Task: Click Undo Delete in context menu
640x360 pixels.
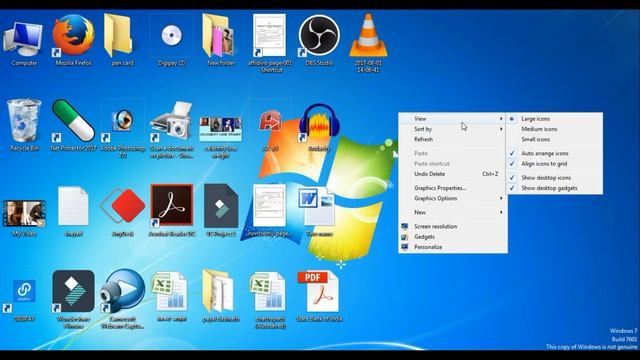Action: pyautogui.click(x=453, y=174)
